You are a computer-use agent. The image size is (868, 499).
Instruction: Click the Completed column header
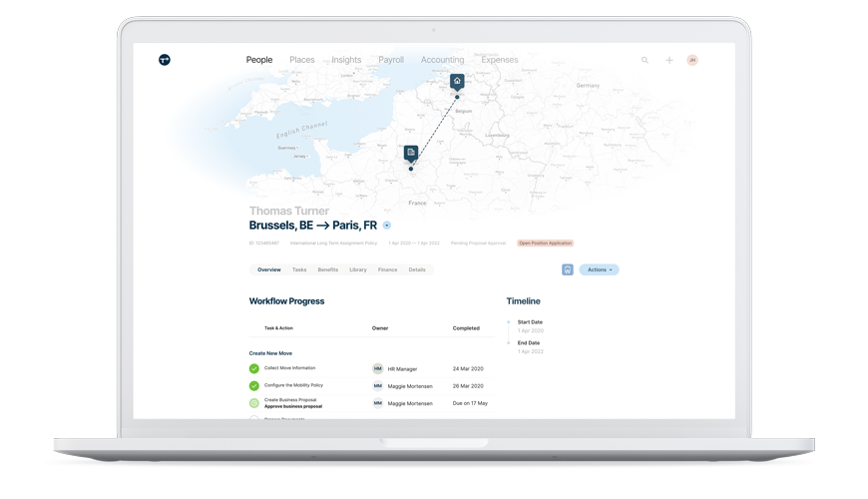(466, 328)
